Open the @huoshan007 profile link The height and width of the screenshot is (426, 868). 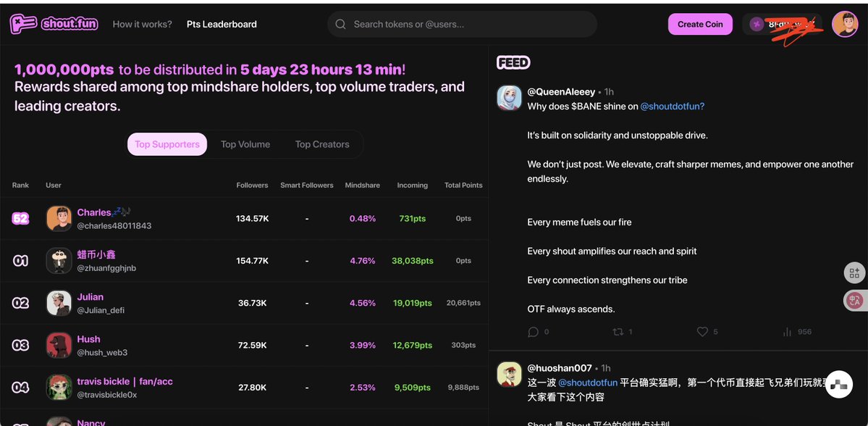click(x=560, y=368)
